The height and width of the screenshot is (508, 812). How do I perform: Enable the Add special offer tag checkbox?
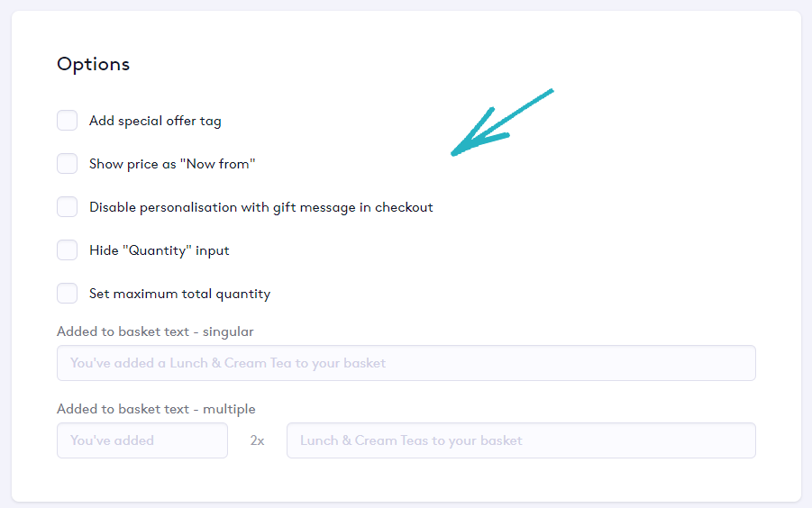click(68, 121)
